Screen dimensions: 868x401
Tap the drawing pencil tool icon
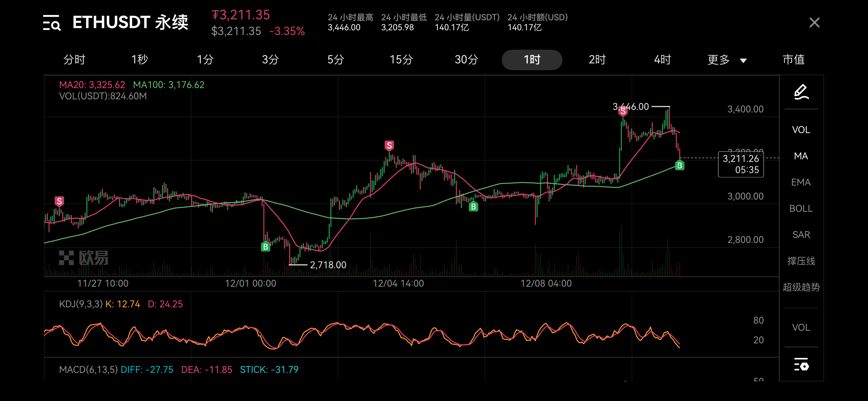point(801,92)
